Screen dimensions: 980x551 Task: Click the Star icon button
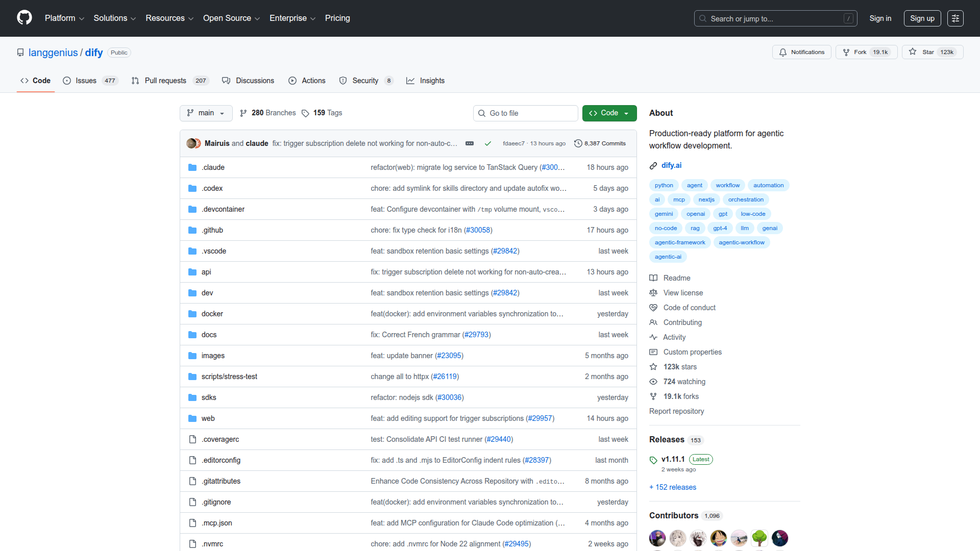pos(913,52)
